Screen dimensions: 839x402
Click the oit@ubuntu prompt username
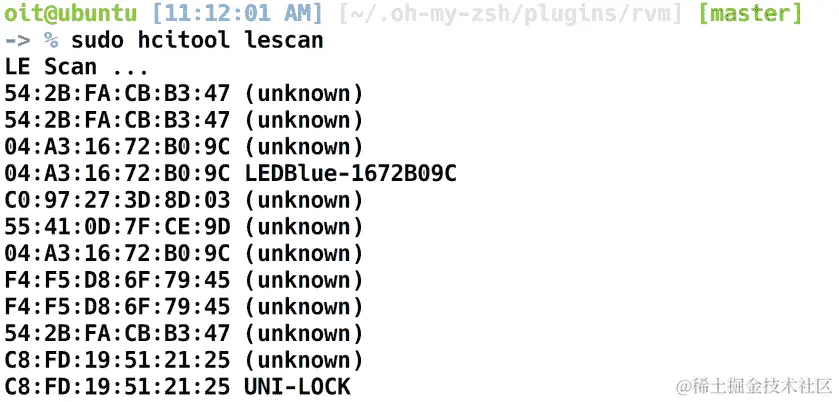tap(71, 13)
